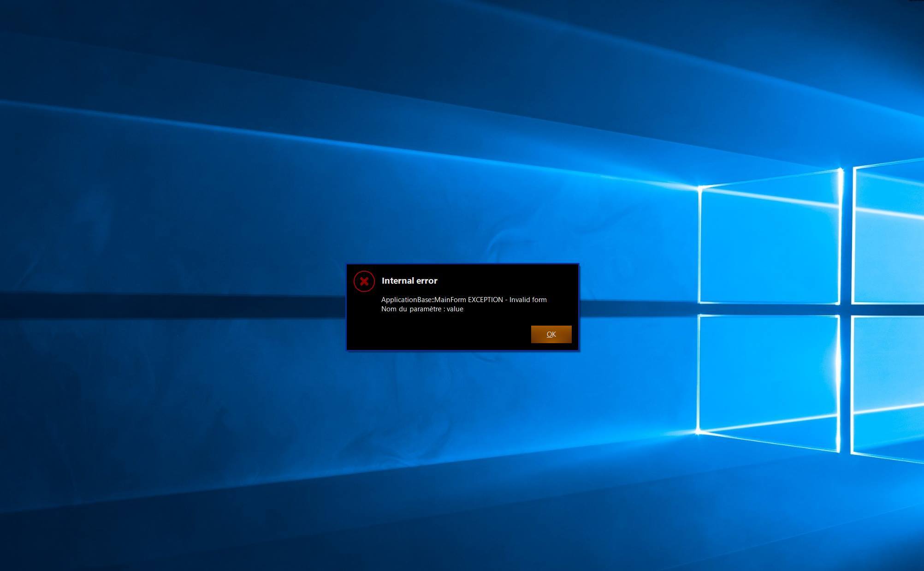The width and height of the screenshot is (924, 571).
Task: Click the "ApplicationBase" text in the message
Action: 406,300
